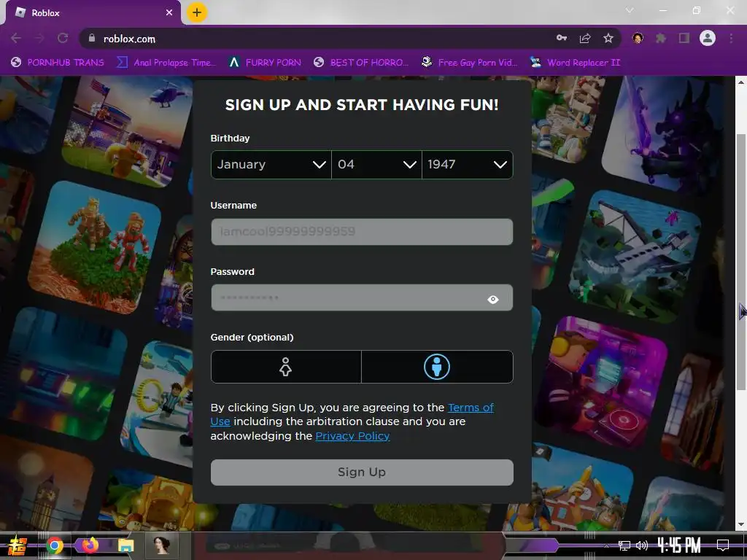Screen dimensions: 747x560
Task: Open network settings from the system tray
Action: [x=624, y=545]
